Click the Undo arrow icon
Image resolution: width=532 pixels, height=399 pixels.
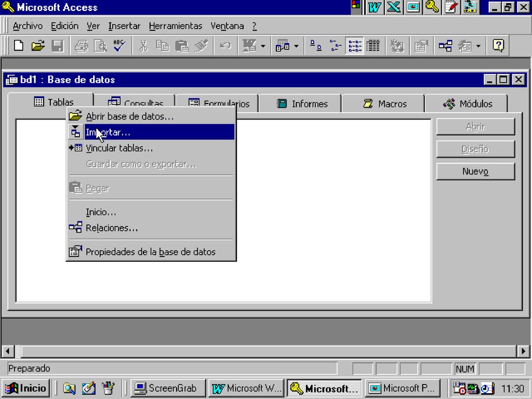225,46
